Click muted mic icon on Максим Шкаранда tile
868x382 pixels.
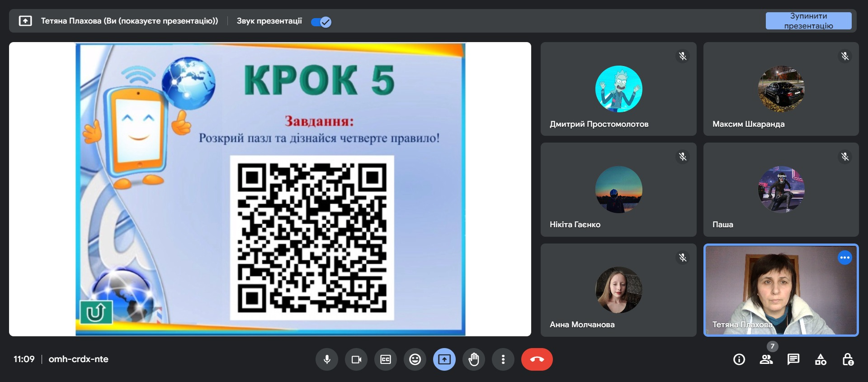point(845,56)
